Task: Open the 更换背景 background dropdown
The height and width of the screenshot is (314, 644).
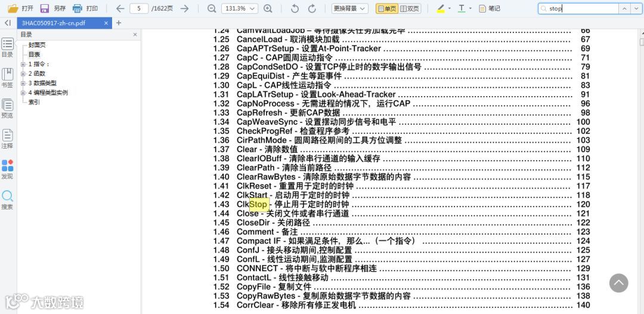Action: [349, 8]
